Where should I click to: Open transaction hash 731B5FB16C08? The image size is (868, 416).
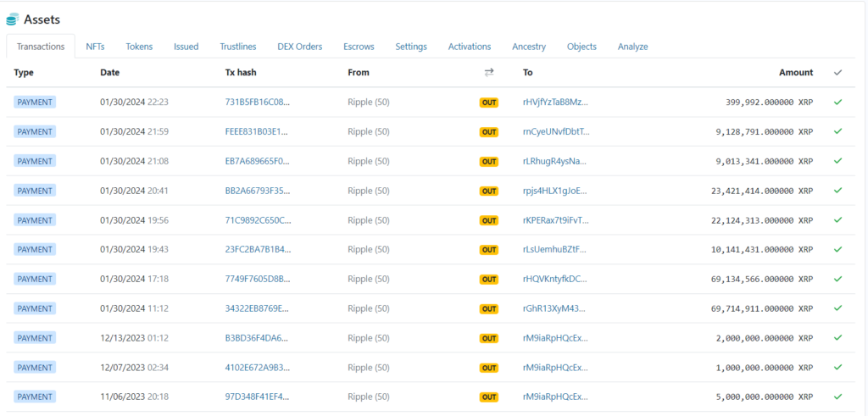pos(257,103)
